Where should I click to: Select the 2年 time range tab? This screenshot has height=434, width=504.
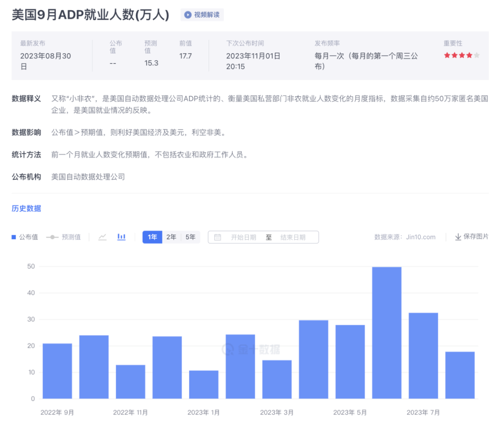[171, 237]
